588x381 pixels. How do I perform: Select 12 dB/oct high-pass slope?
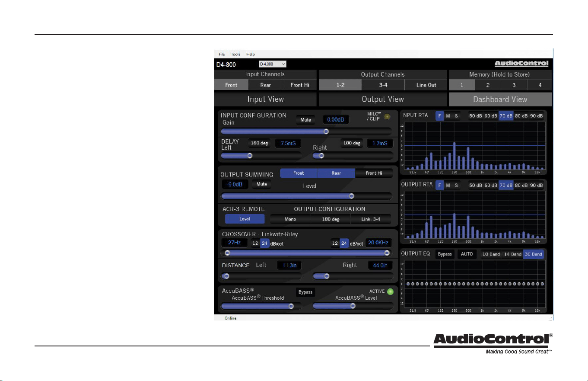pyautogui.click(x=255, y=243)
